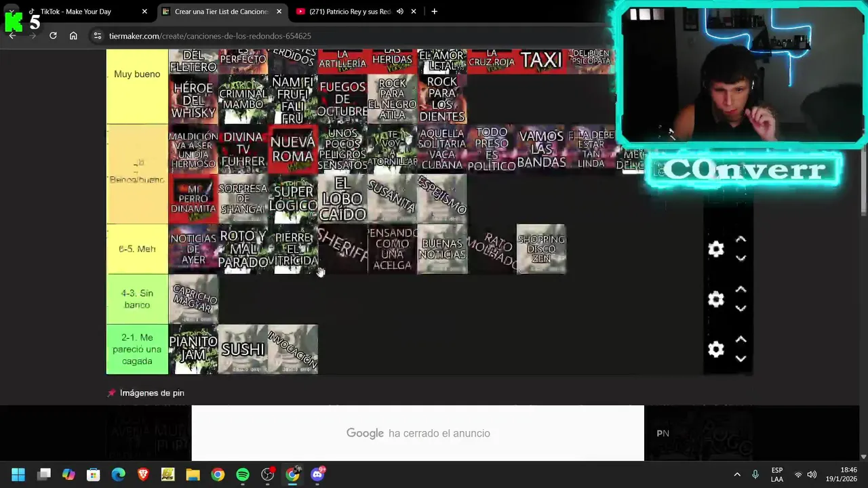Move the 6-5. Meh row down
The height and width of the screenshot is (488, 868).
(x=741, y=258)
